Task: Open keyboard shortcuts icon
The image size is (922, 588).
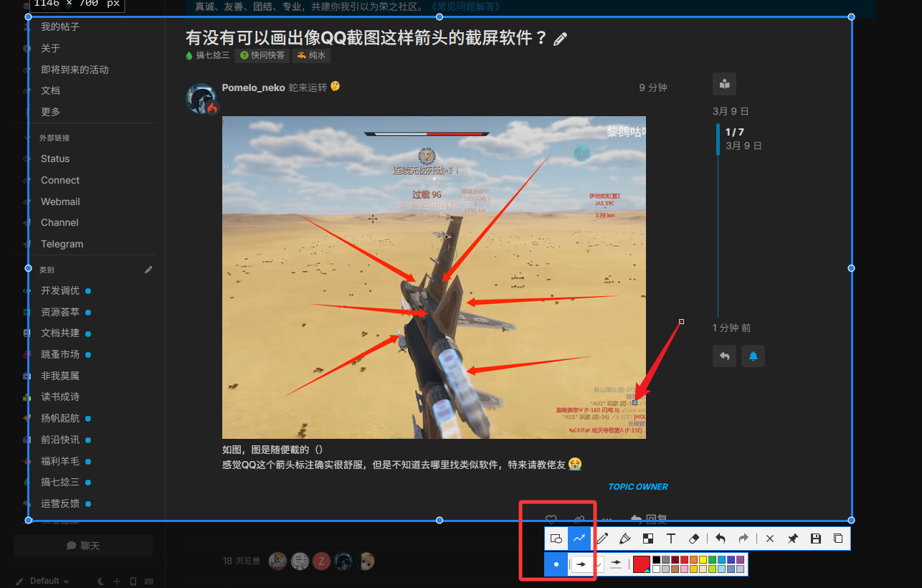Action: [x=149, y=581]
